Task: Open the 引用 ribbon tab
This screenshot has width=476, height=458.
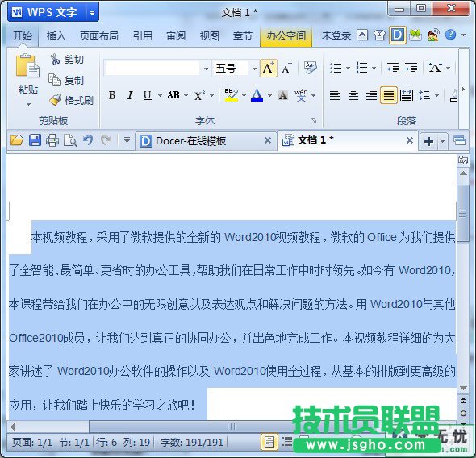Action: point(142,36)
